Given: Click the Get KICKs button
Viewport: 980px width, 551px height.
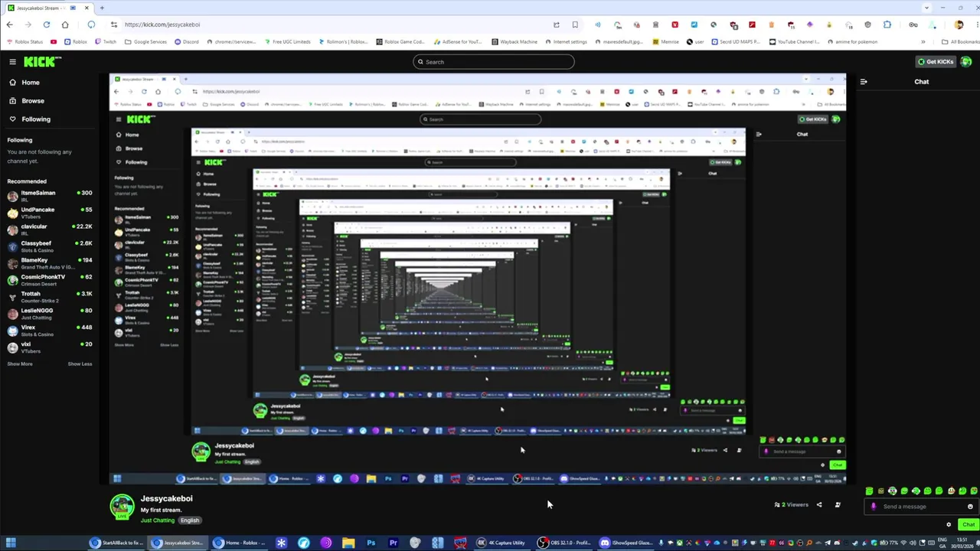Looking at the screenshot, I should pos(936,62).
